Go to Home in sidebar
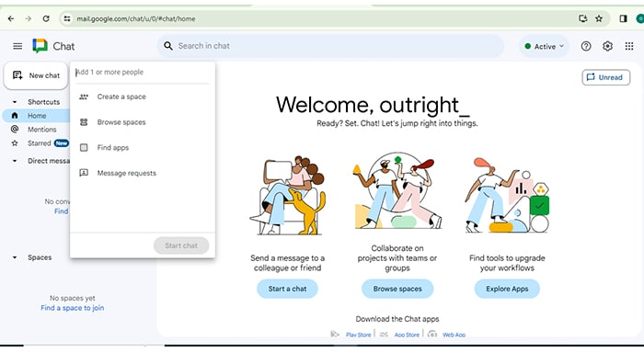 click(x=36, y=116)
